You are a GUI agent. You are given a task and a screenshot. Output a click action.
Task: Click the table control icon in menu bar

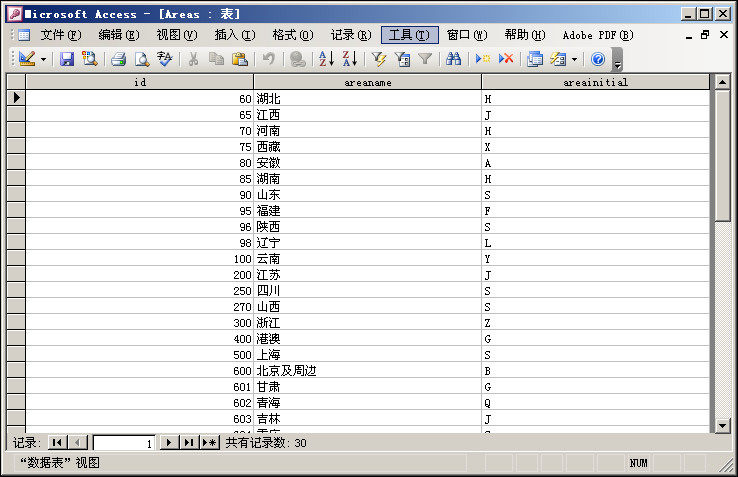tap(24, 35)
